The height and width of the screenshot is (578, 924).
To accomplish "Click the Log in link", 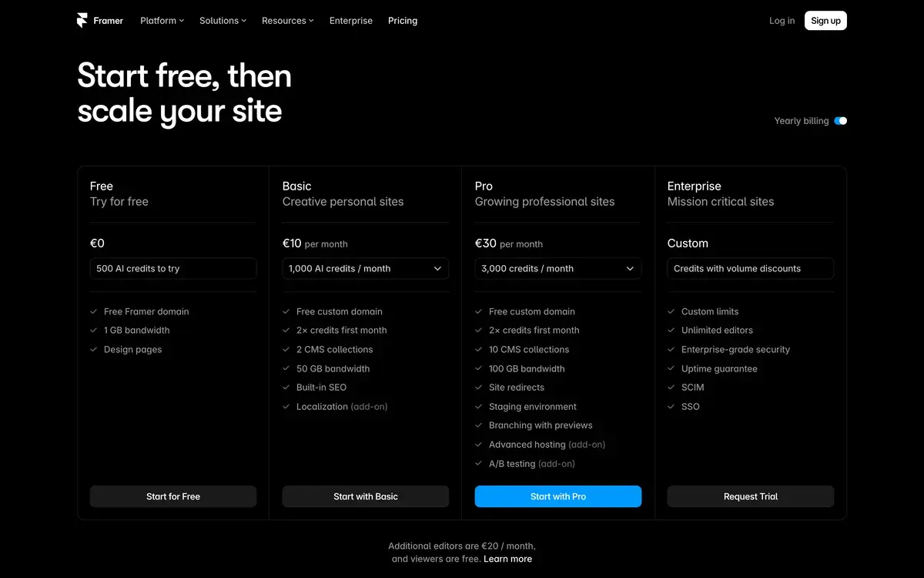I will [782, 21].
